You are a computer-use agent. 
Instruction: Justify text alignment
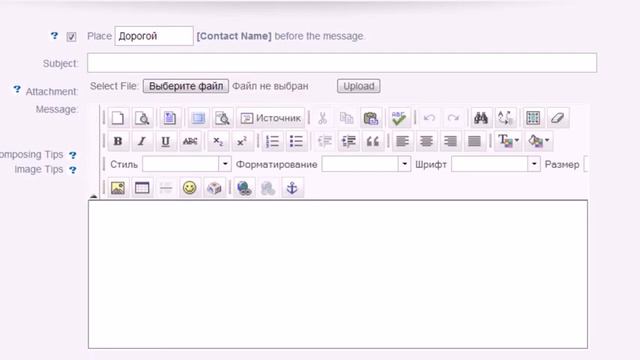(x=474, y=141)
